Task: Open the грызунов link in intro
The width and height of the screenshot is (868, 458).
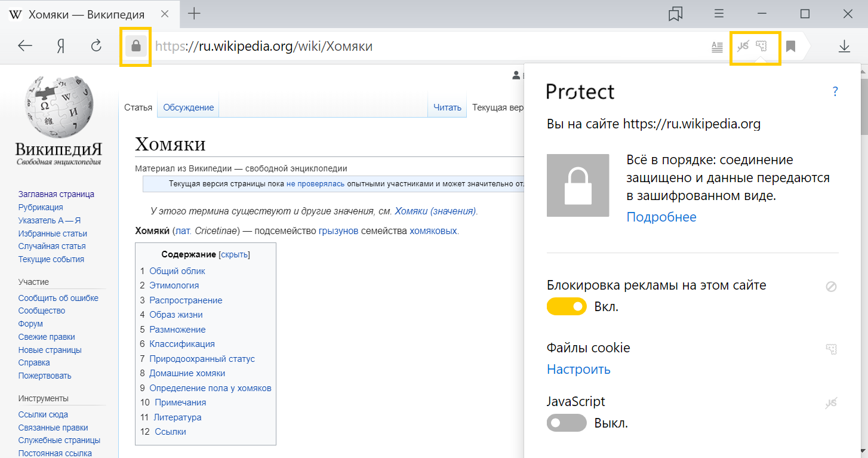Action: pyautogui.click(x=338, y=230)
